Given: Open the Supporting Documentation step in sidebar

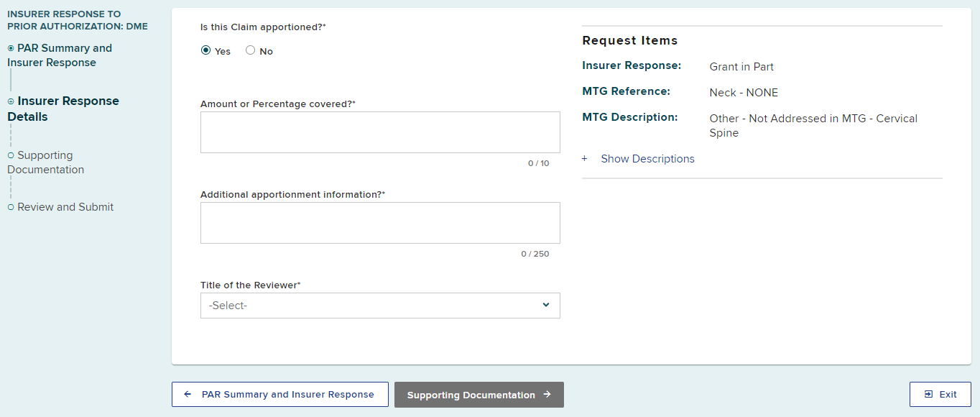Looking at the screenshot, I should tap(45, 162).
